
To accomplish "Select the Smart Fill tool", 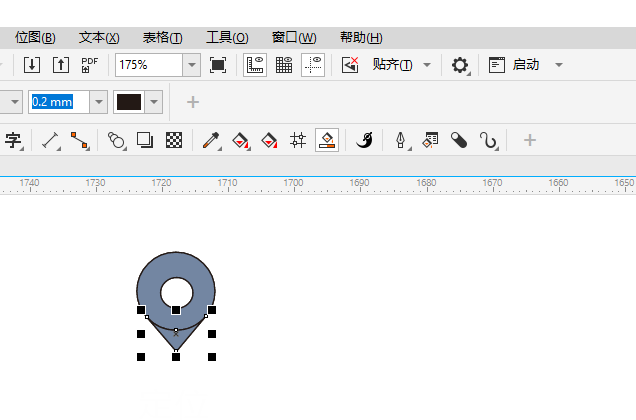I will coord(269,140).
